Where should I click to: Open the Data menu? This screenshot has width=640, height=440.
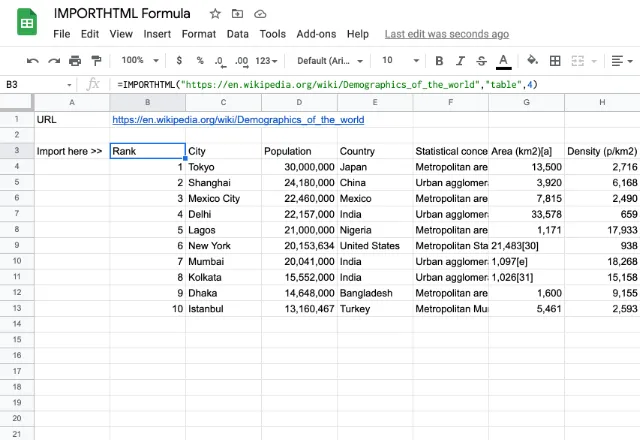tap(238, 34)
